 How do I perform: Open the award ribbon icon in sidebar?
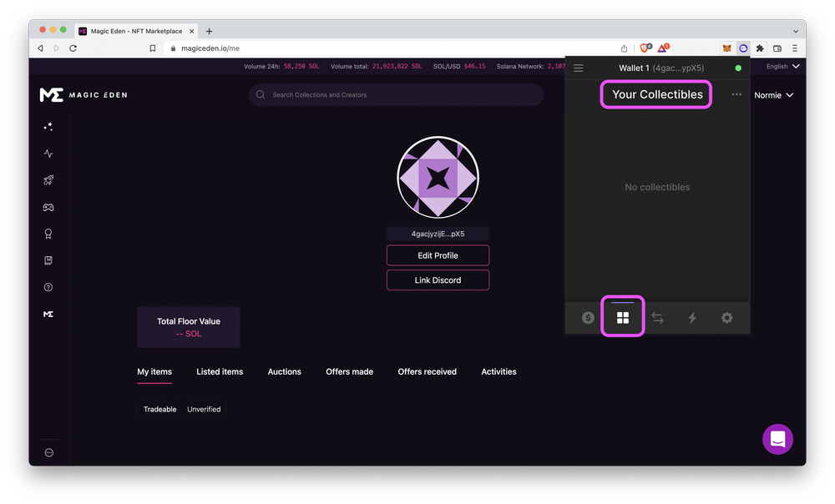(x=48, y=234)
